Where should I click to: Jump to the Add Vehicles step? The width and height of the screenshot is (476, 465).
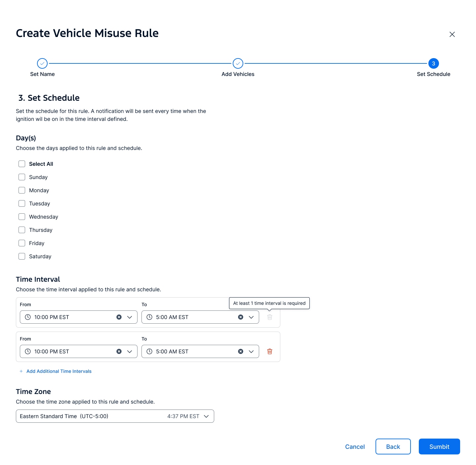(238, 63)
